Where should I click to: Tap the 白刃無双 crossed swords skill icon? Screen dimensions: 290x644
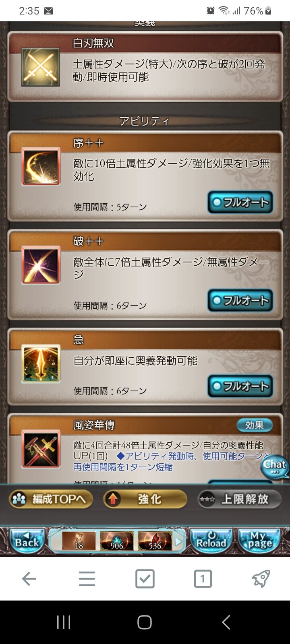[40, 67]
